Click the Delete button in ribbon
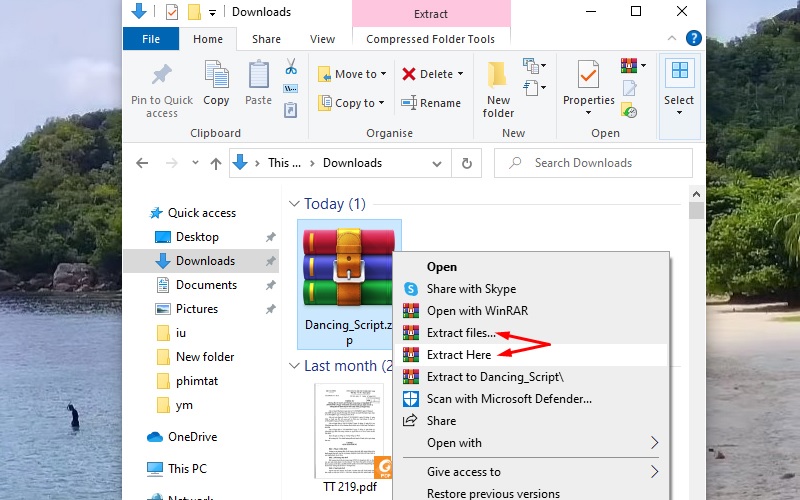The width and height of the screenshot is (800, 500). 432,74
